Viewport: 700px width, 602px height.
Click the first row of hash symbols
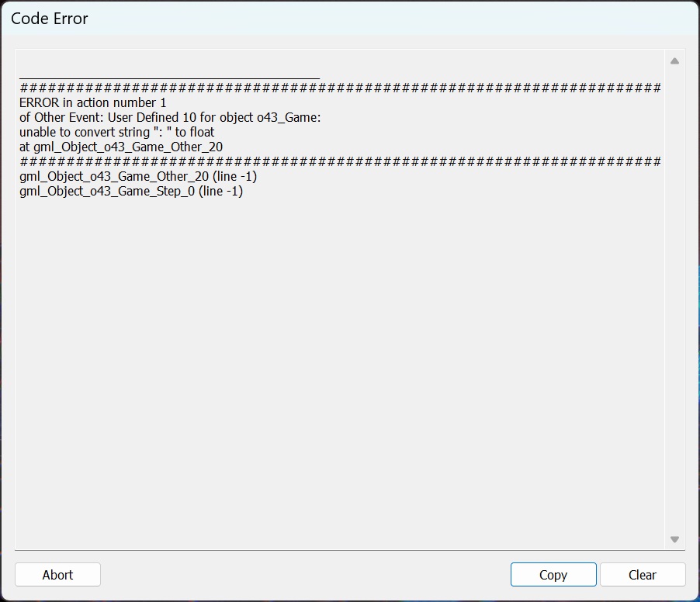point(340,88)
